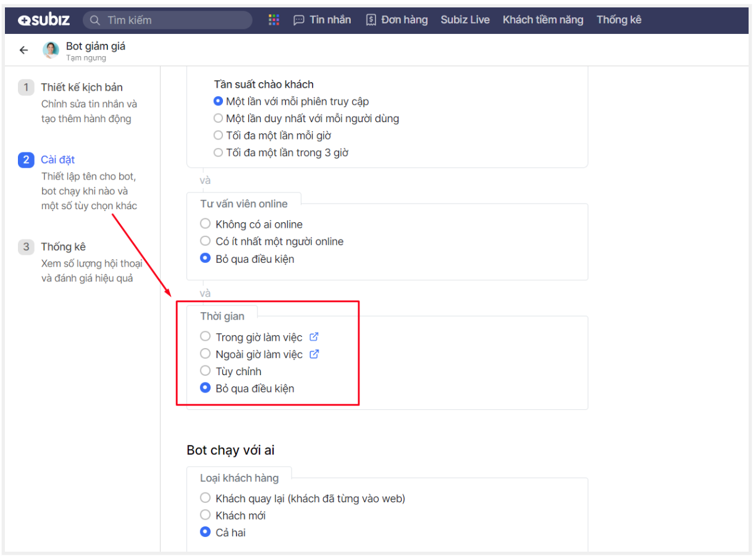Open Khách tiềm năng menu
Screen dimensions: 756x556
pyautogui.click(x=542, y=20)
